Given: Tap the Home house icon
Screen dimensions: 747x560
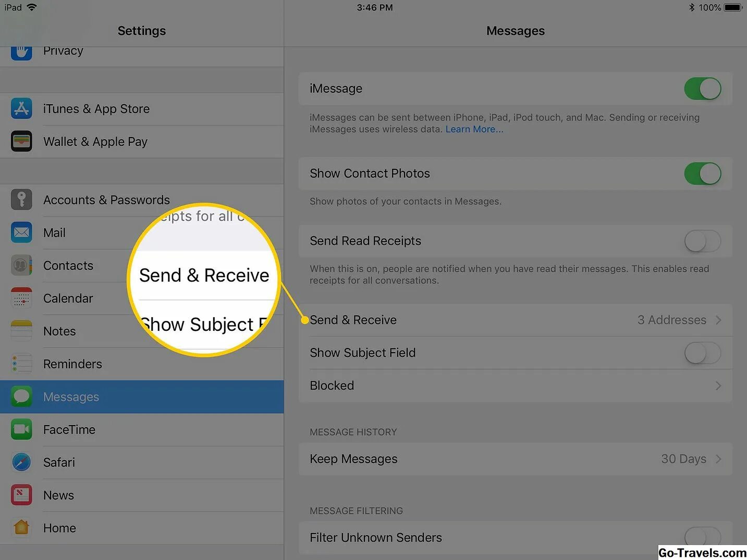Looking at the screenshot, I should pos(21,528).
